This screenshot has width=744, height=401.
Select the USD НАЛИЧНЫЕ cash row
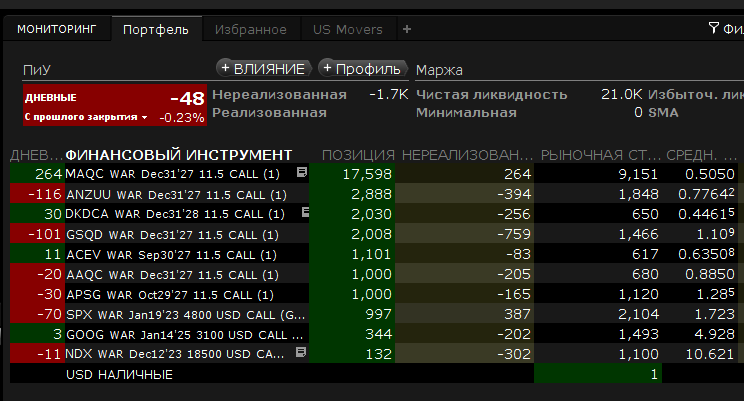click(120, 374)
